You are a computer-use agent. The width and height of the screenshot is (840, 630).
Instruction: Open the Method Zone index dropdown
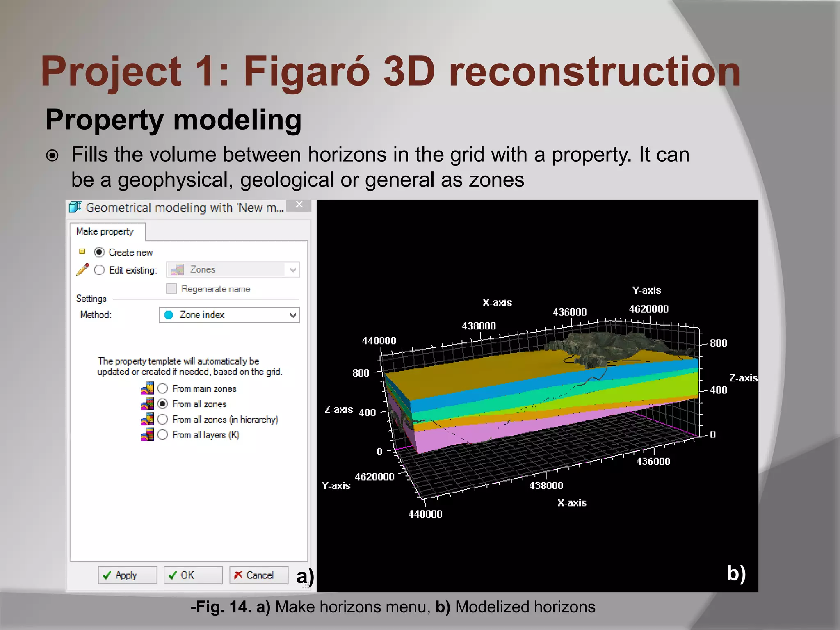293,315
